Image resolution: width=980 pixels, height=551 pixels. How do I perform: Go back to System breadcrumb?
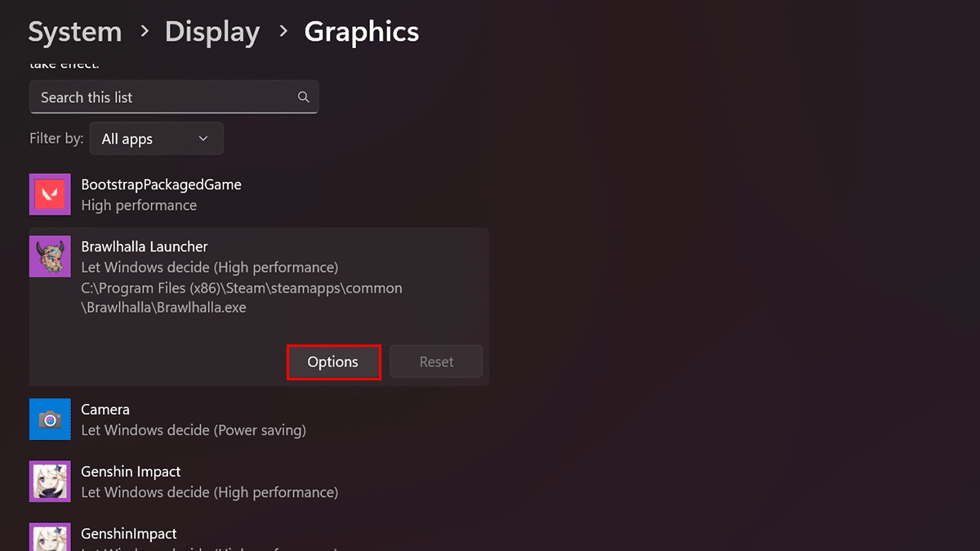click(75, 32)
